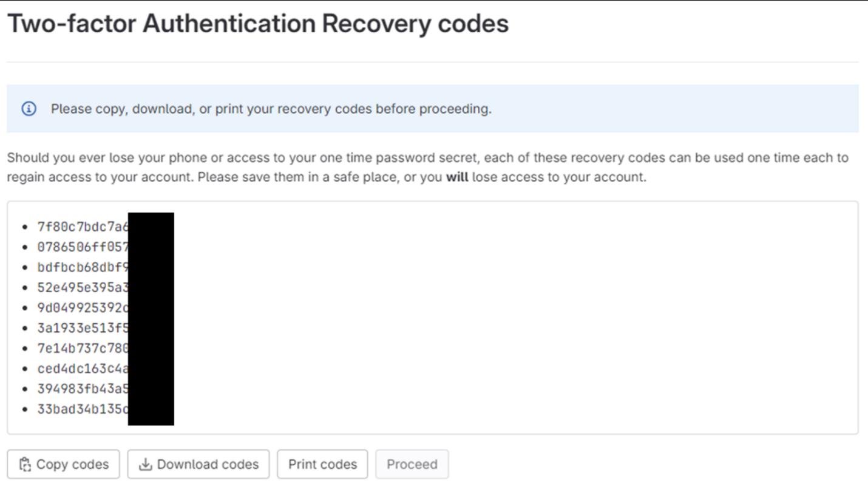Click the blue informational banner message
868x489 pixels.
271,109
